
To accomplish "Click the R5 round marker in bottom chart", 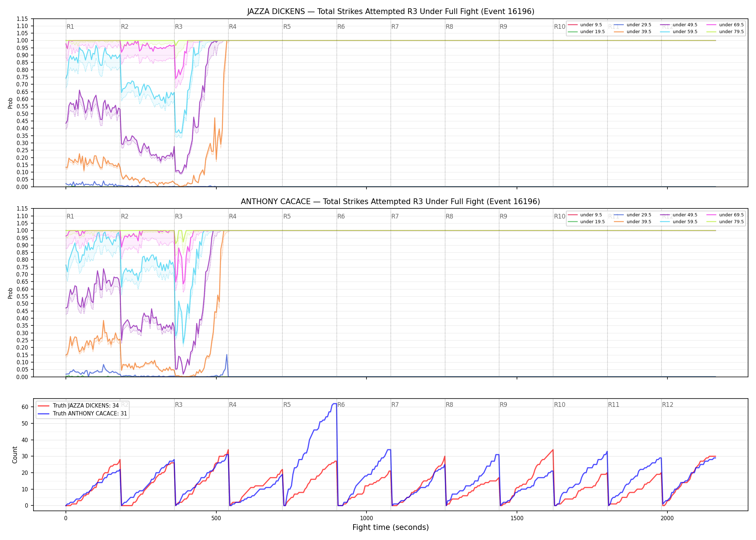I will tap(287, 405).
